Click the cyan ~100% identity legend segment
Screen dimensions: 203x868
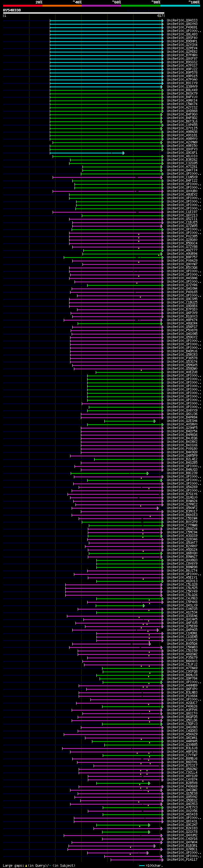pyautogui.click(x=180, y=6)
